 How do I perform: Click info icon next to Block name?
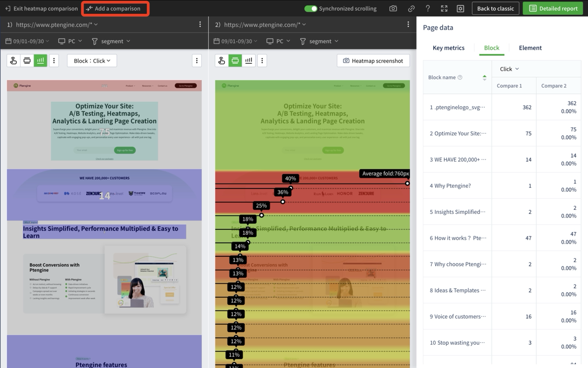point(460,77)
